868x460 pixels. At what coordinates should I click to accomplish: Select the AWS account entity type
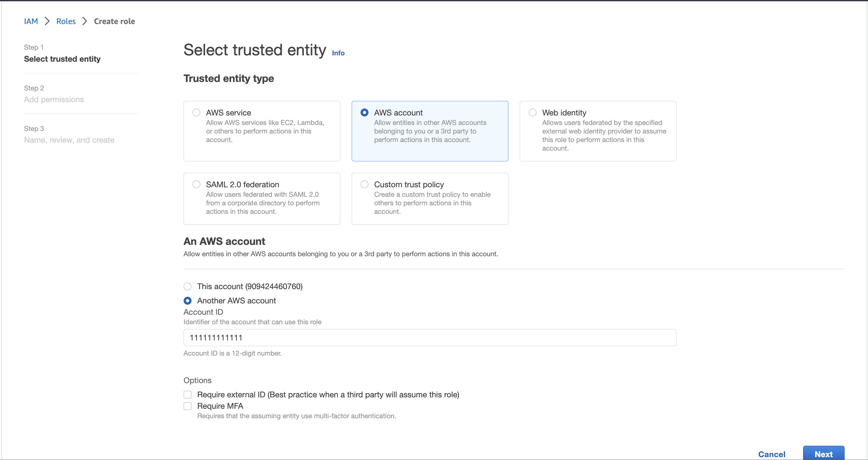click(364, 113)
